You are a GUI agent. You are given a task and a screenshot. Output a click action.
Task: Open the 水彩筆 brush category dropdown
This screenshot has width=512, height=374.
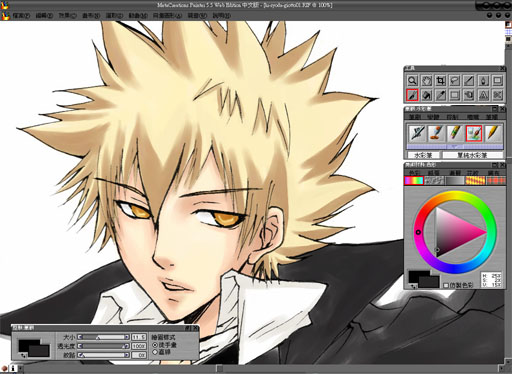pos(423,155)
